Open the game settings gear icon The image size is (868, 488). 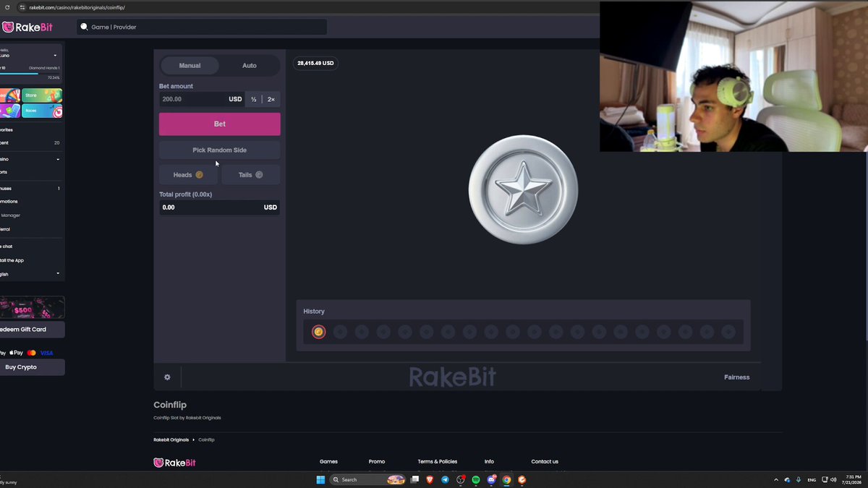point(167,377)
